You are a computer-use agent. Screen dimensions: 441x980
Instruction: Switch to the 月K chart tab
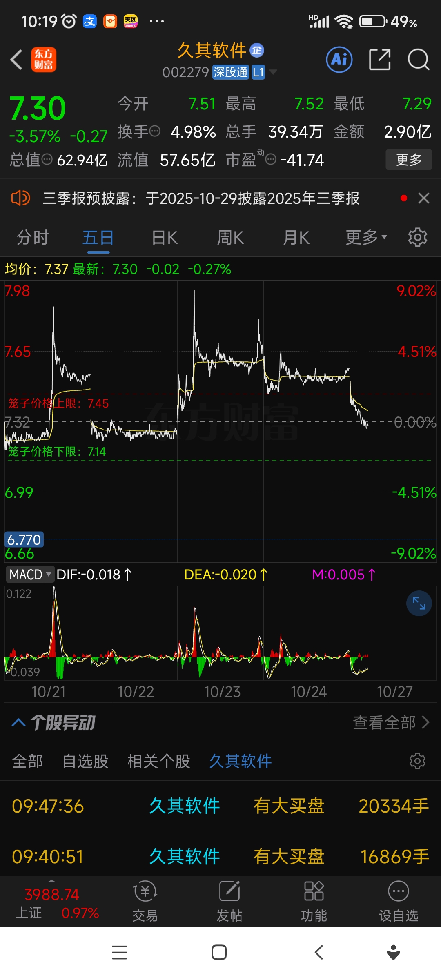[296, 238]
